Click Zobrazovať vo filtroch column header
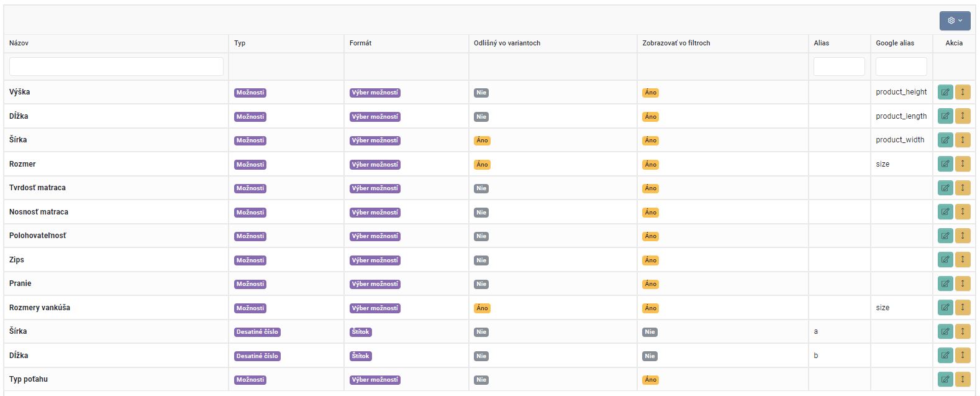Viewport: 980px width, 396px height. click(x=676, y=43)
